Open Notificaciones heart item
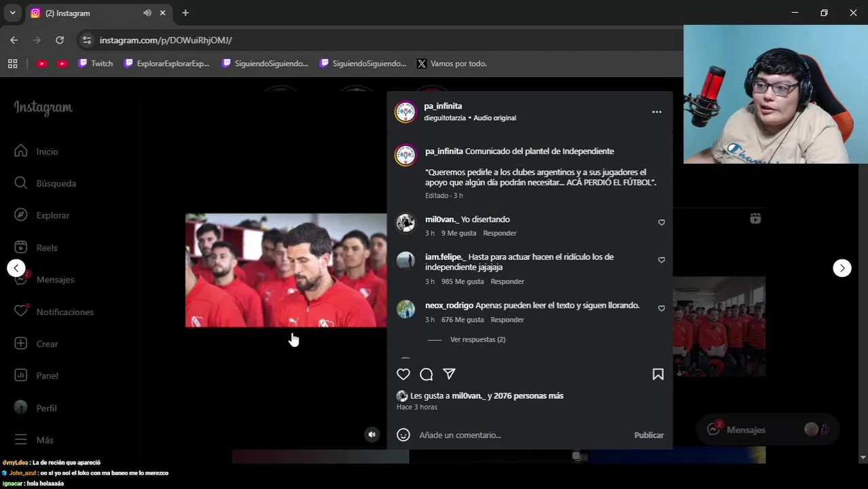The width and height of the screenshot is (868, 489). tap(54, 312)
